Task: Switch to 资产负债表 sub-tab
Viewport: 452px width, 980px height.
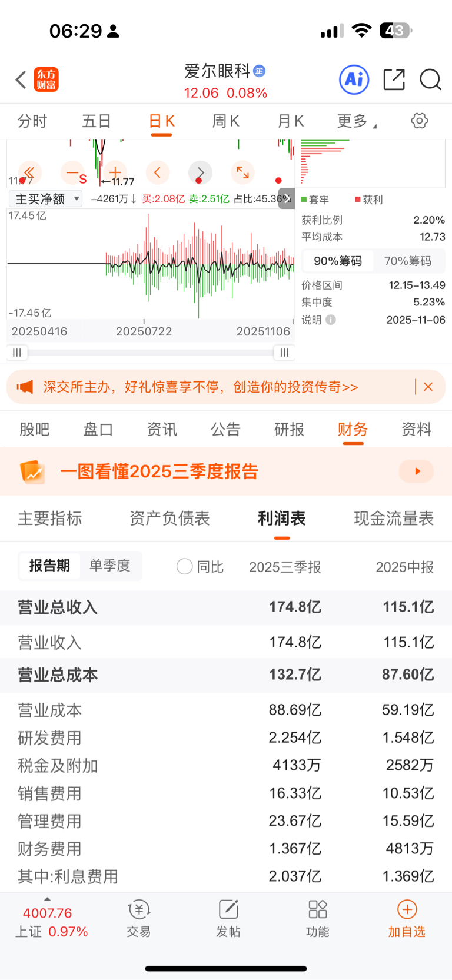Action: [x=169, y=519]
